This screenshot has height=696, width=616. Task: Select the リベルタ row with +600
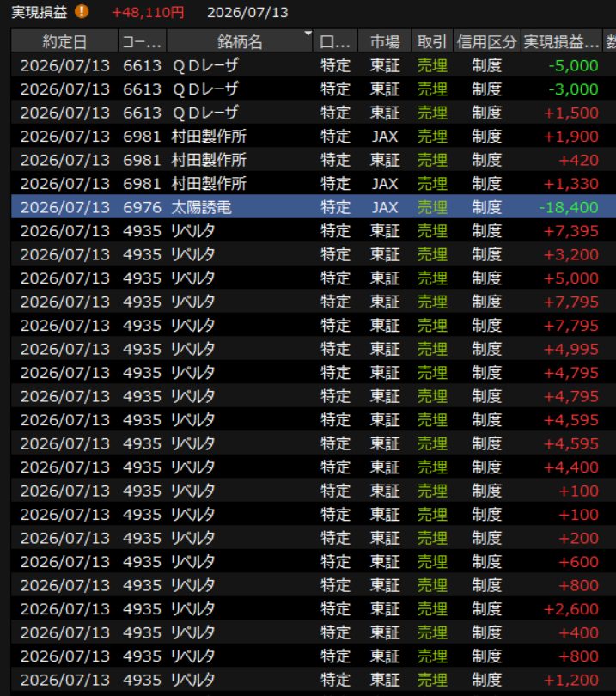(x=314, y=561)
